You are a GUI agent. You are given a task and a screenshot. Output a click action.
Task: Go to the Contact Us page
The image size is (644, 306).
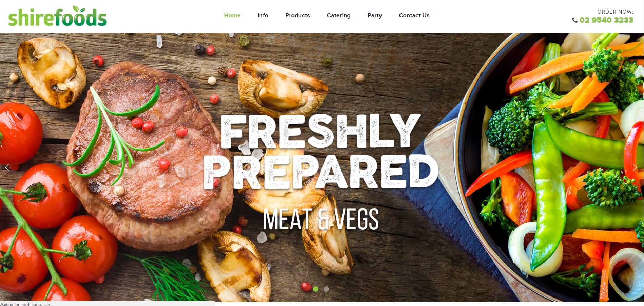414,15
